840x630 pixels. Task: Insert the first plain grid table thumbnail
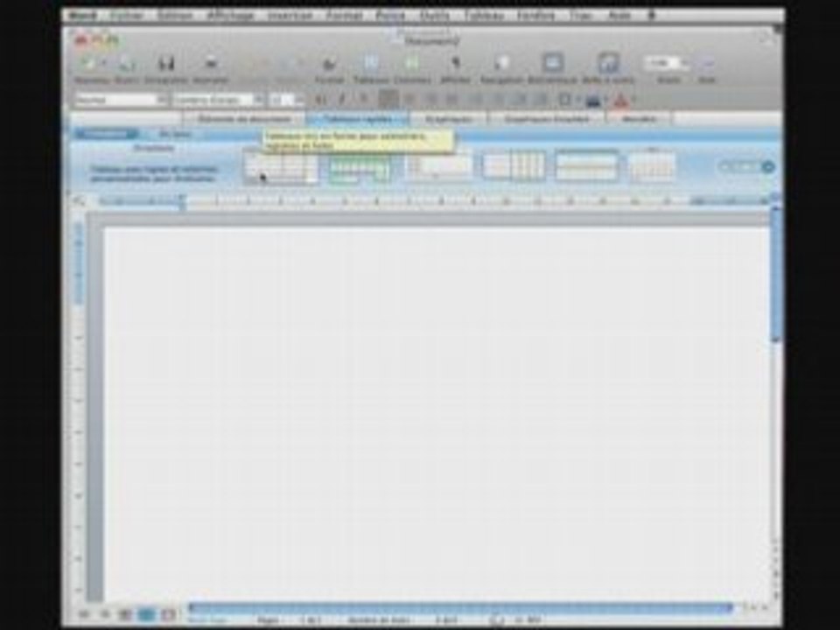[281, 166]
